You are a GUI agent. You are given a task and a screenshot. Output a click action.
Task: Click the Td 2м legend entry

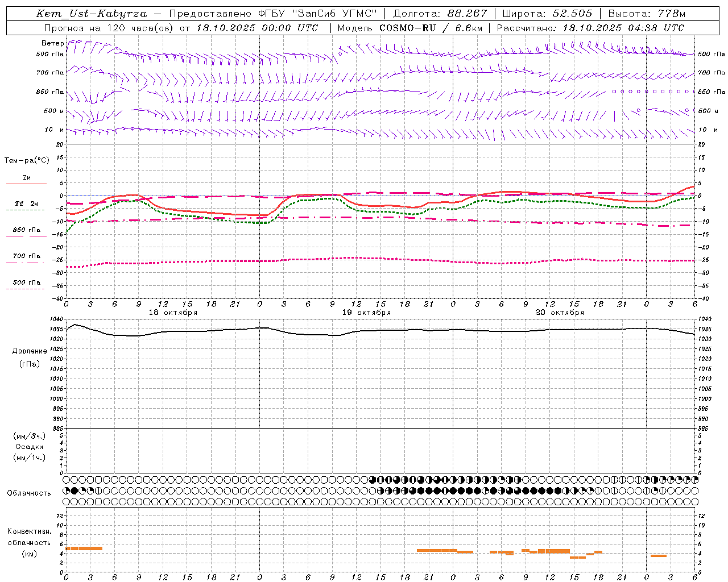[x=27, y=203]
